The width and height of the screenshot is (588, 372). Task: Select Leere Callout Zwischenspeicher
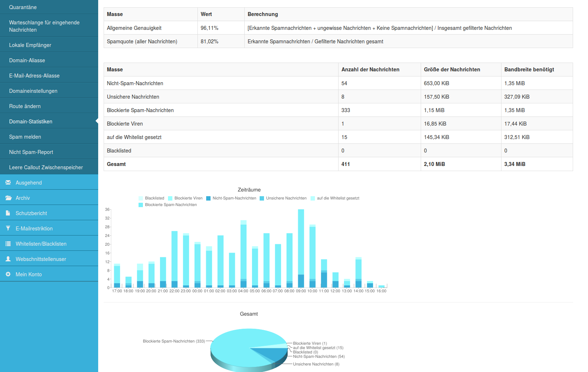[x=46, y=167]
